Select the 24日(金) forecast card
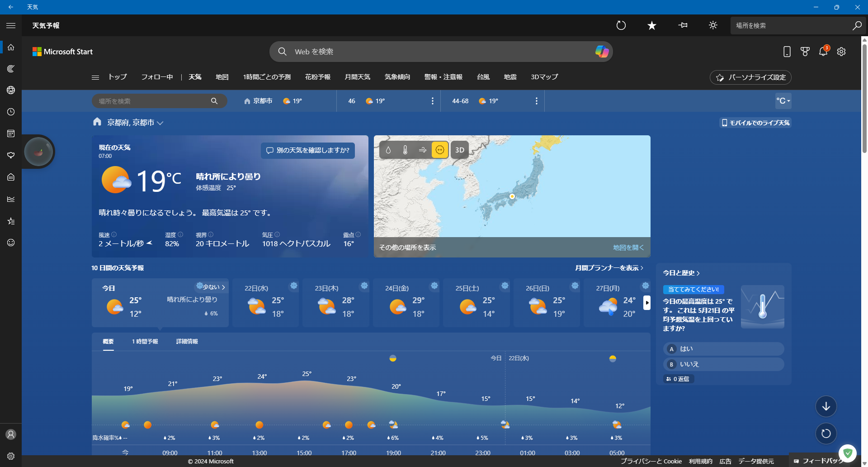 pos(406,302)
